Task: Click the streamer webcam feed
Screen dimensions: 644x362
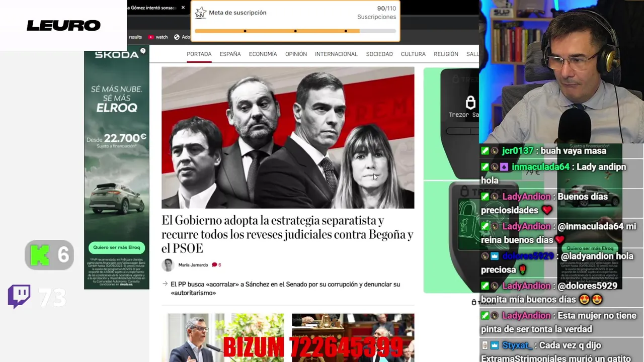Action: tap(561, 71)
